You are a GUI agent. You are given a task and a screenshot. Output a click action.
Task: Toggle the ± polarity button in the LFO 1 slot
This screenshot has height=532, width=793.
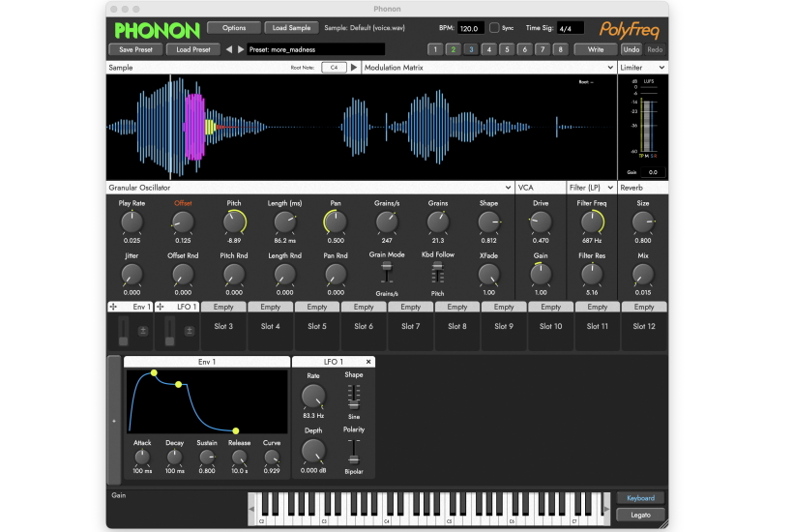coord(190,331)
